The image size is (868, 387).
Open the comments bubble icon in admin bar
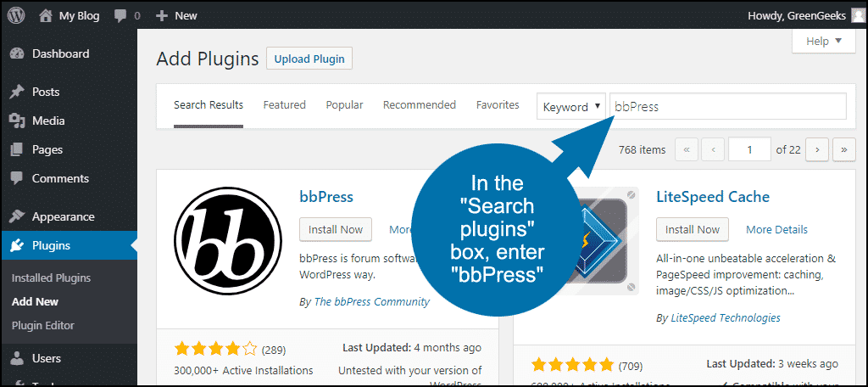[120, 16]
